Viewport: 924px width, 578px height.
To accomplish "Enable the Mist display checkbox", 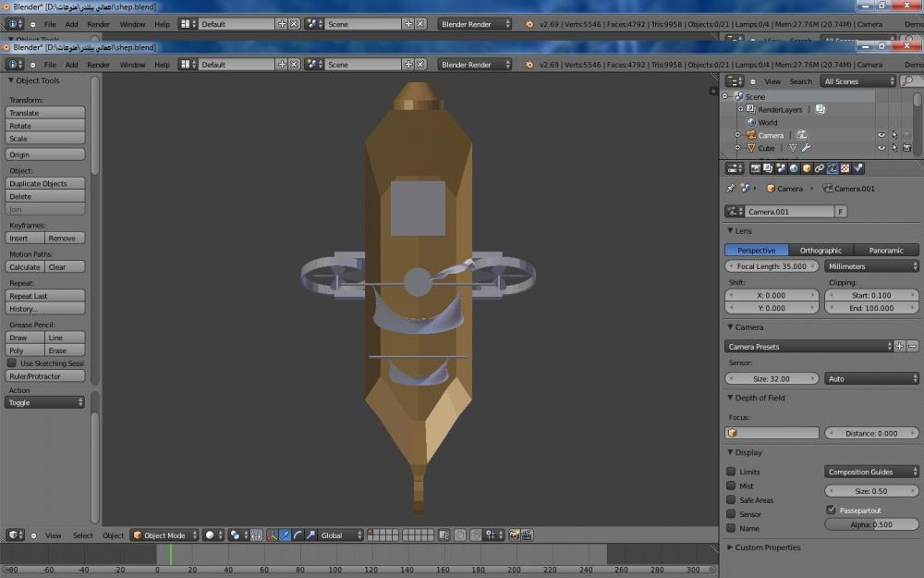I will 731,486.
